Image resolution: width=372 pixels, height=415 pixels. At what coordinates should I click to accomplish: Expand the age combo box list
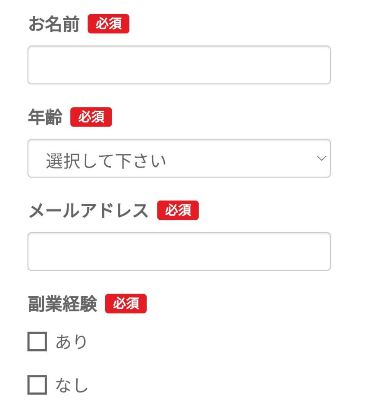pos(179,158)
